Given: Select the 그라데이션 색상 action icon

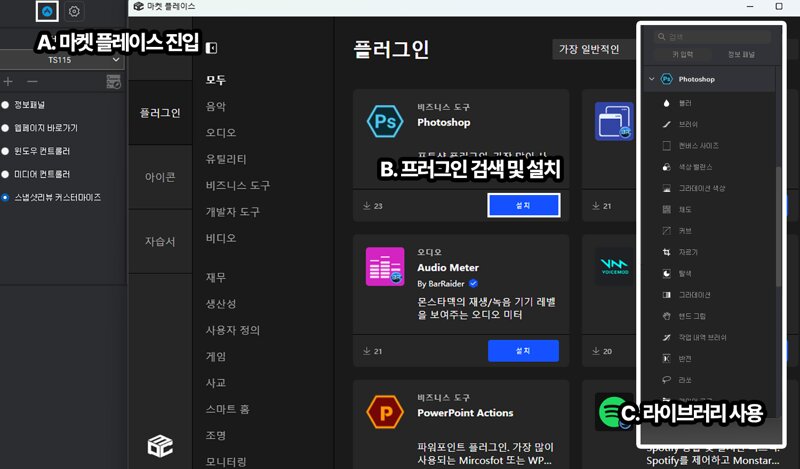Looking at the screenshot, I should point(666,188).
